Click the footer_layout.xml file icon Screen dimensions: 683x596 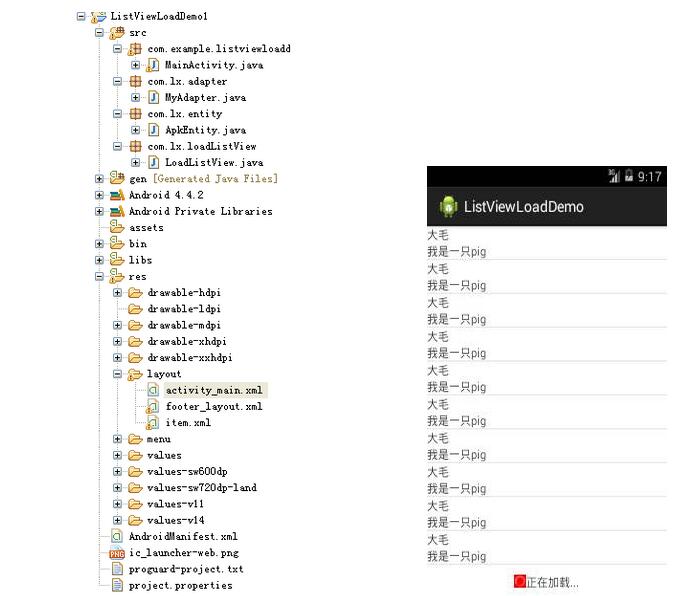coord(154,406)
